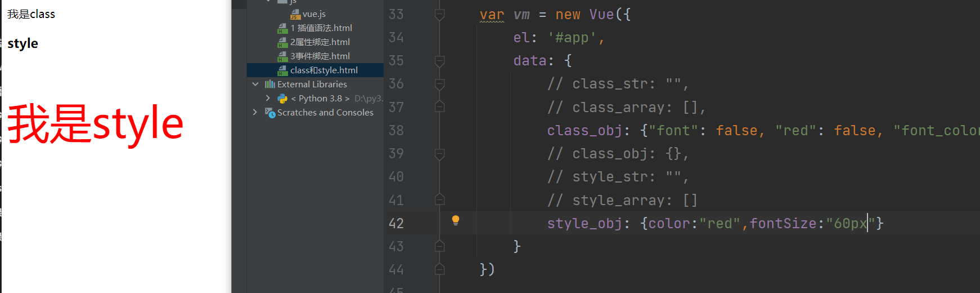Collapse data block at line 35
Viewport: 980px width, 293px height.
coord(440,61)
